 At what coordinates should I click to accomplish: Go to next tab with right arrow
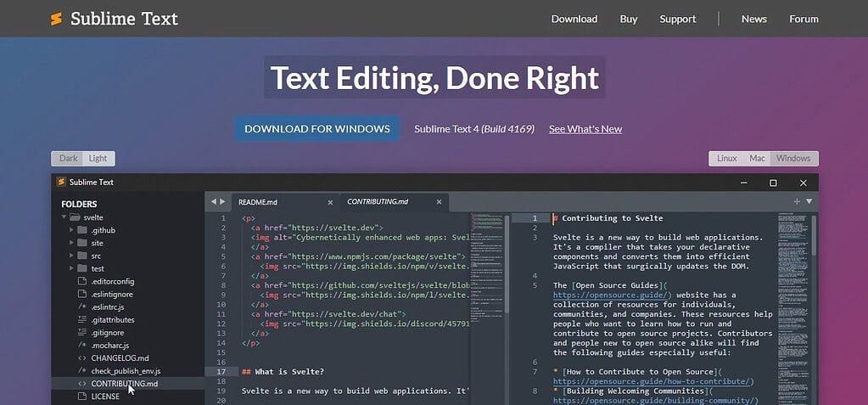click(222, 202)
